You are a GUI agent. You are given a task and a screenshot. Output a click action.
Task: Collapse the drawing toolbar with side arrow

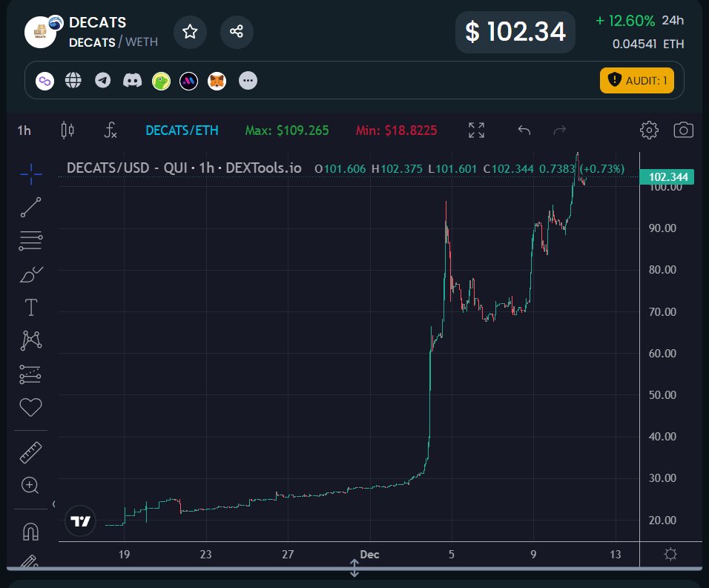coord(54,504)
